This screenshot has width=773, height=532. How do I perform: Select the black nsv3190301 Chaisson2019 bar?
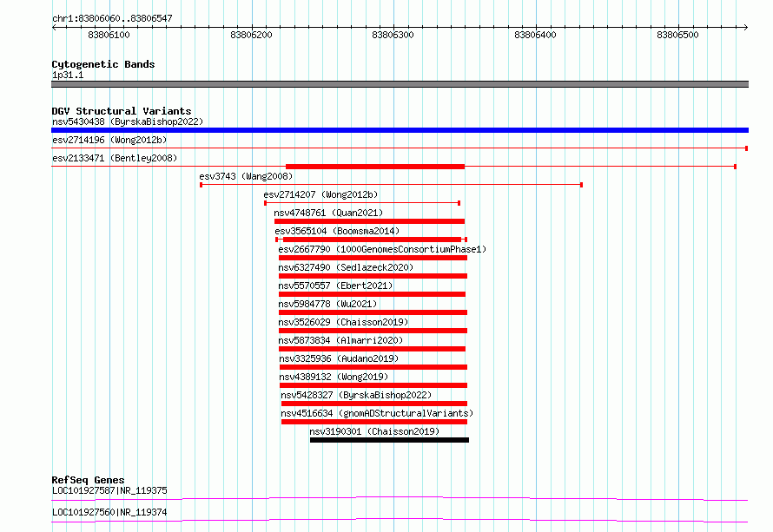coord(389,440)
